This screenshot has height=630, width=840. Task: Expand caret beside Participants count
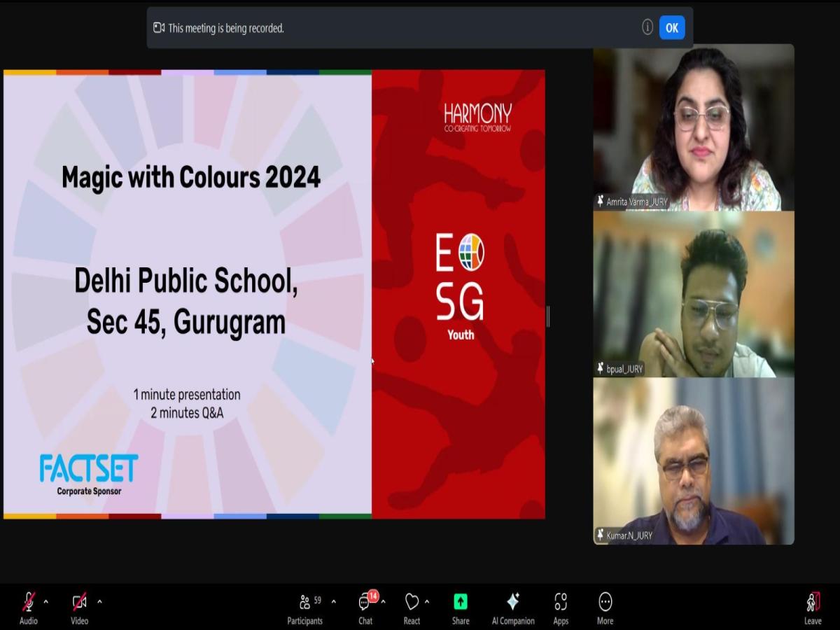coord(333,601)
